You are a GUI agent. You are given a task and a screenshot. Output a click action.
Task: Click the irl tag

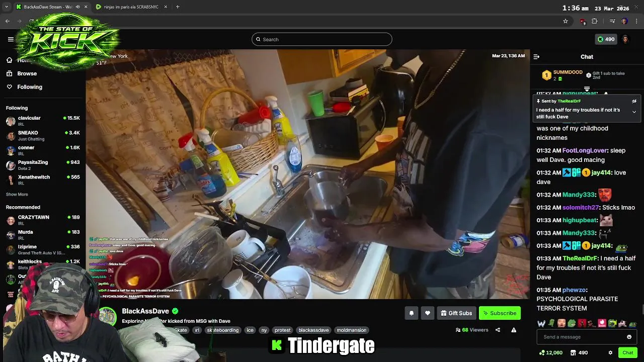click(197, 330)
